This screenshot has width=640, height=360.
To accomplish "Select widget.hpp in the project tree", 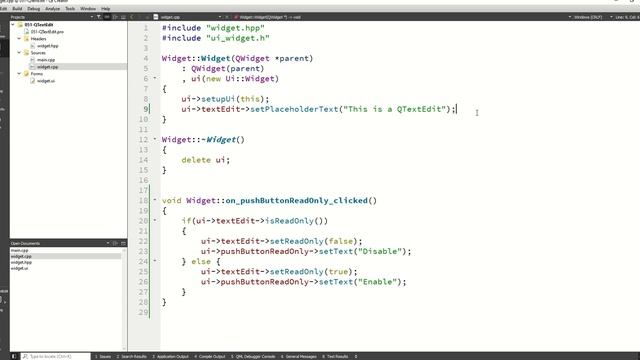I will coord(47,46).
